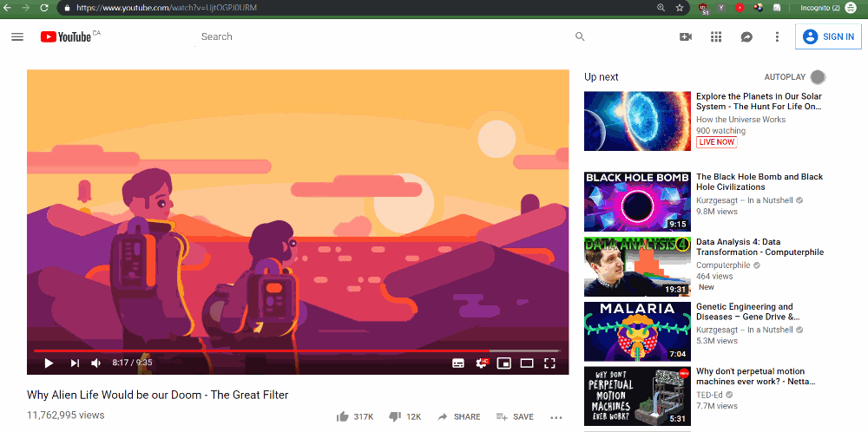The width and height of the screenshot is (868, 432).
Task: Click the '11,762,995 views' count
Action: 65,415
